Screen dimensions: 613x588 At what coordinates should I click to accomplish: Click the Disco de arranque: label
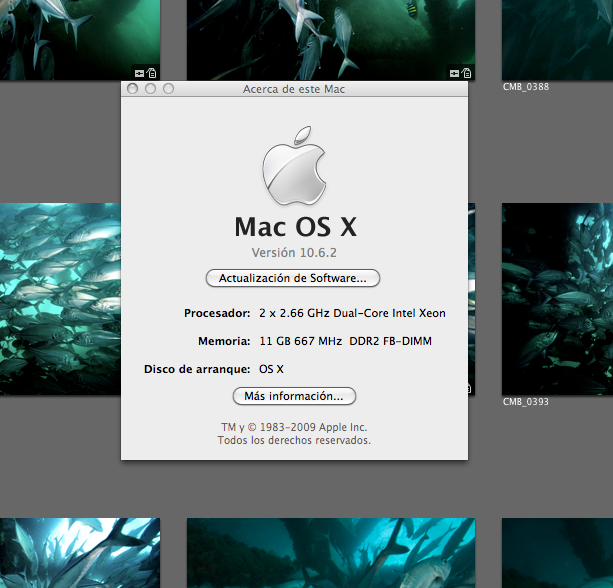(197, 369)
